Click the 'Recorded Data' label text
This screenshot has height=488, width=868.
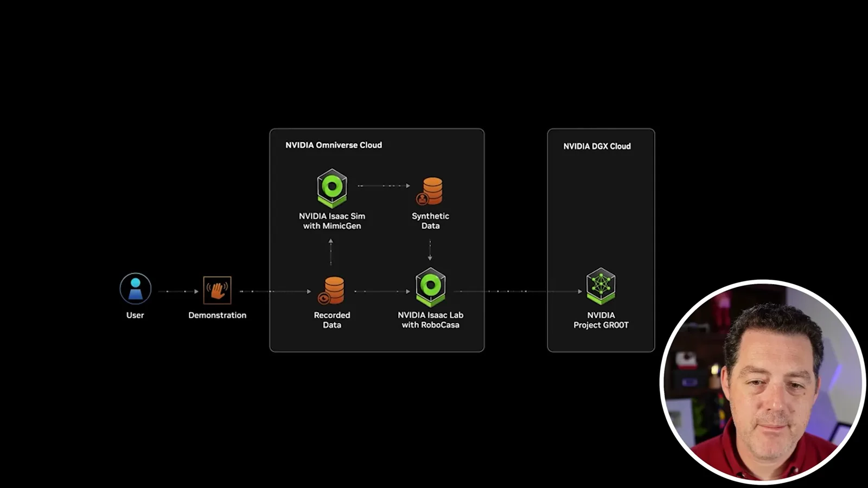click(x=332, y=320)
